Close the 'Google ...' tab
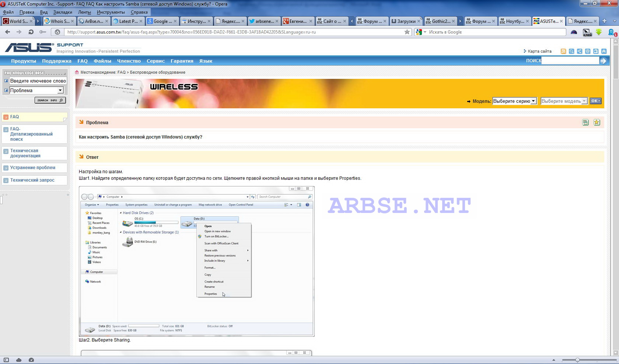This screenshot has width=619, height=364. 175,21
